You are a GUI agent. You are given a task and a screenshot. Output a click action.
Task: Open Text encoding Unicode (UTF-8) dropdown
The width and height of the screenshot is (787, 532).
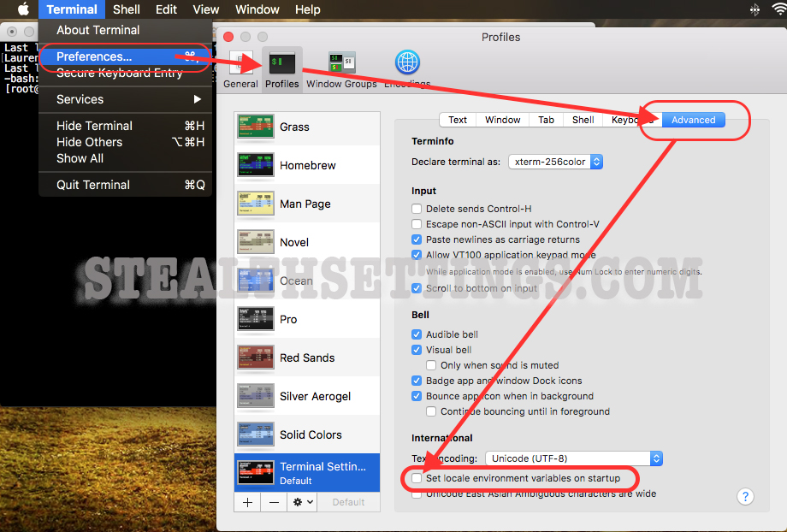(573, 458)
